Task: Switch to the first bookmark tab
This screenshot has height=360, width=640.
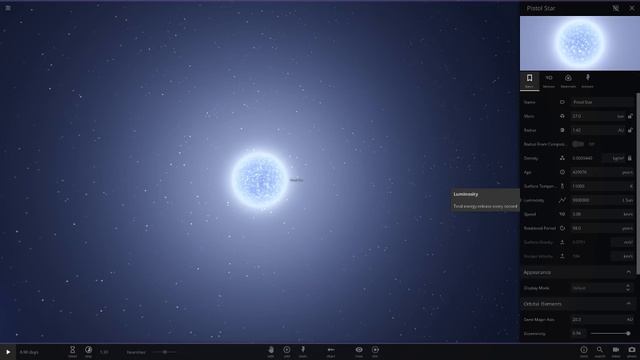Action: point(529,81)
